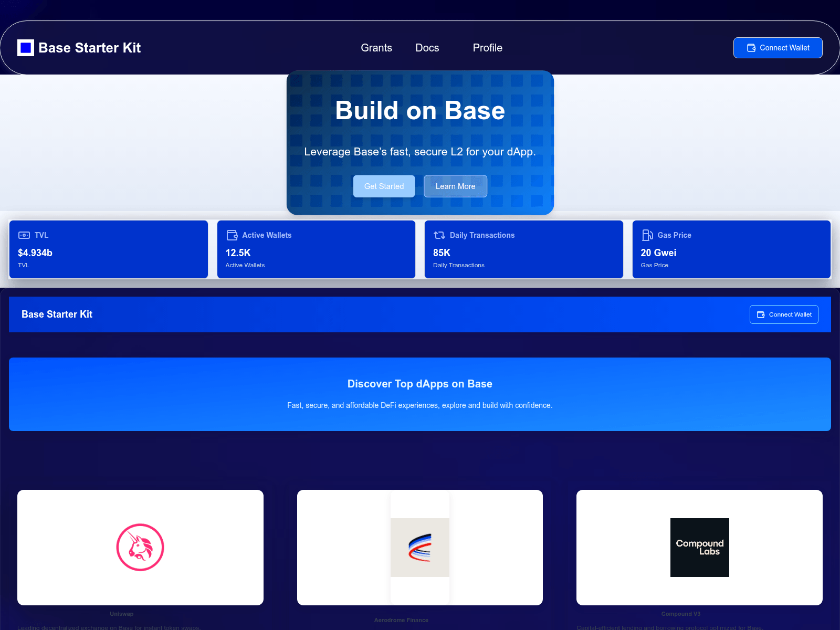Viewport: 840px width, 630px height.
Task: Click the wallet icon in lower Connect Wallet
Action: [x=761, y=314]
